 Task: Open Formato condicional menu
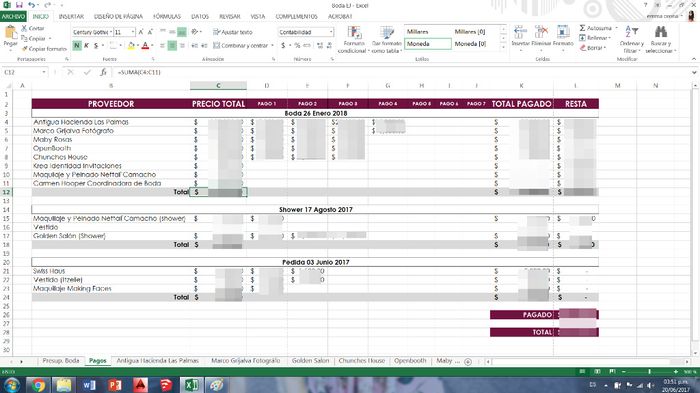point(354,40)
